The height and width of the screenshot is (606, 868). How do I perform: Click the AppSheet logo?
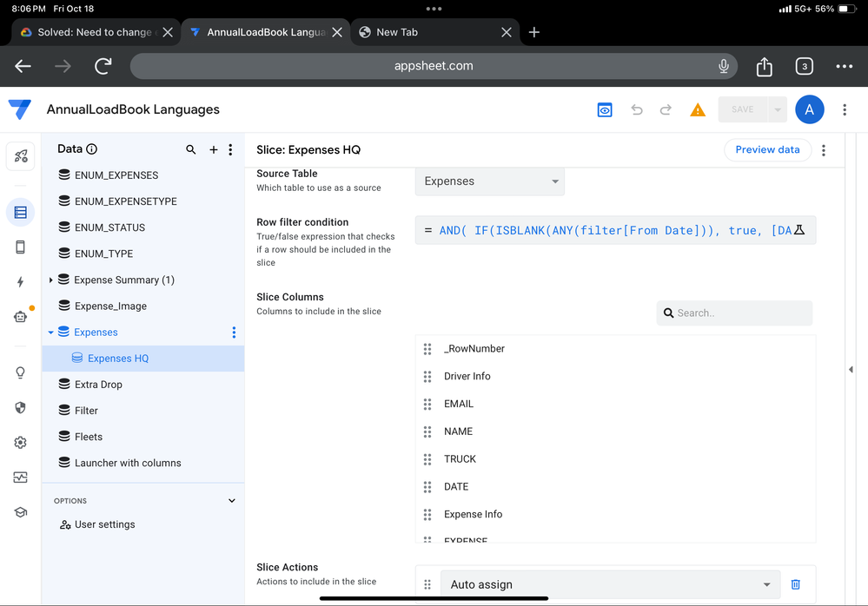[20, 109]
